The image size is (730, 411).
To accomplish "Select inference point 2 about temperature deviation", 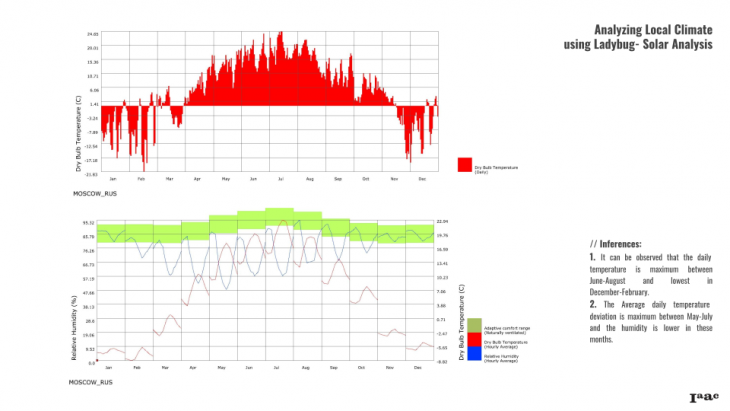I will (x=650, y=321).
